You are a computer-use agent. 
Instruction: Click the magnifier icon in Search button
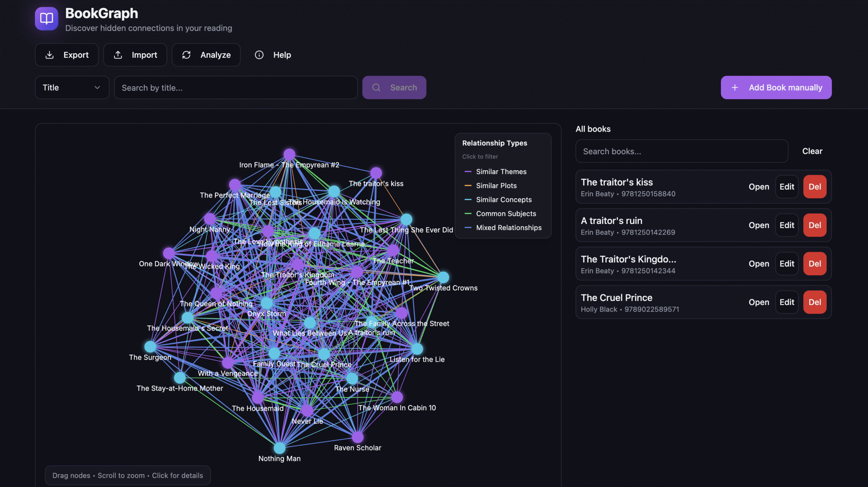376,88
